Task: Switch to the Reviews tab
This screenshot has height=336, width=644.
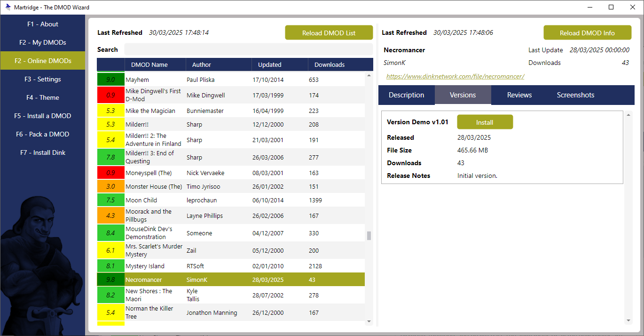Action: [519, 95]
